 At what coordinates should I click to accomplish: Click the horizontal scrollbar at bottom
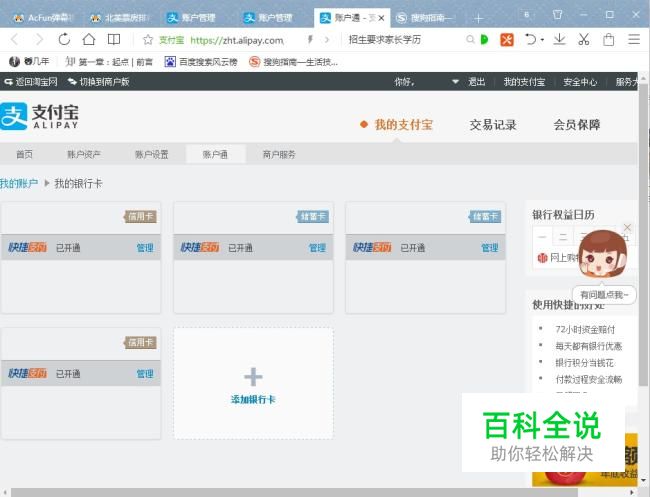[x=294, y=492]
